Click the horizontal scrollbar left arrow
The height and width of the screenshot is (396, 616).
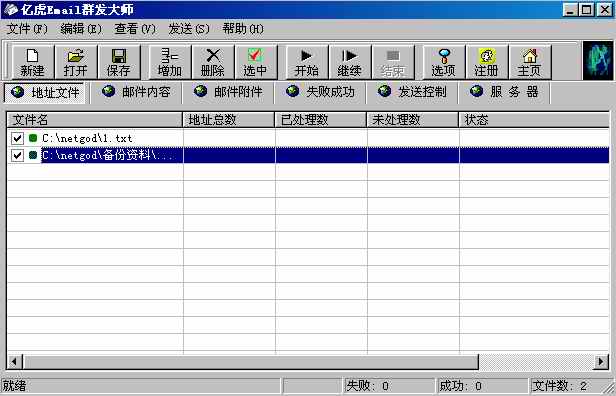point(15,361)
